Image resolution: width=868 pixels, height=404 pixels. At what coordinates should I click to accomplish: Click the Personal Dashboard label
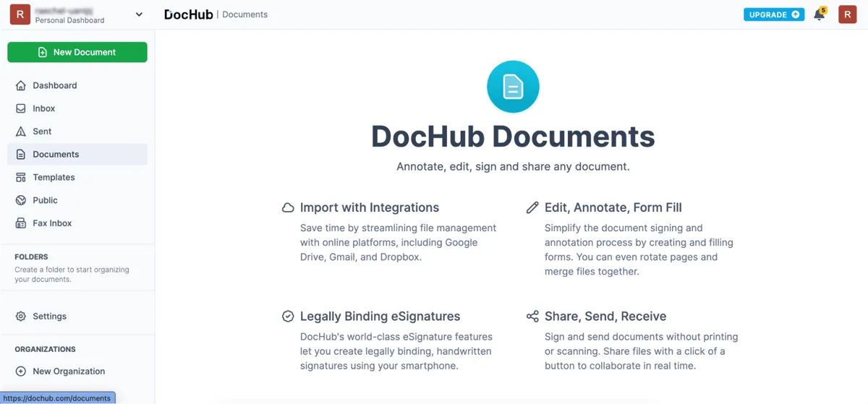[x=69, y=20]
